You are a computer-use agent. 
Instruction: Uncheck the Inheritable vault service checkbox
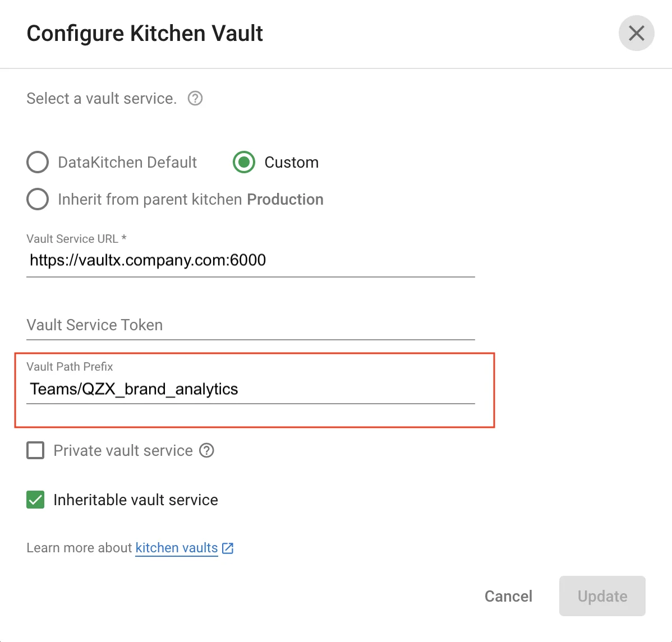(35, 500)
